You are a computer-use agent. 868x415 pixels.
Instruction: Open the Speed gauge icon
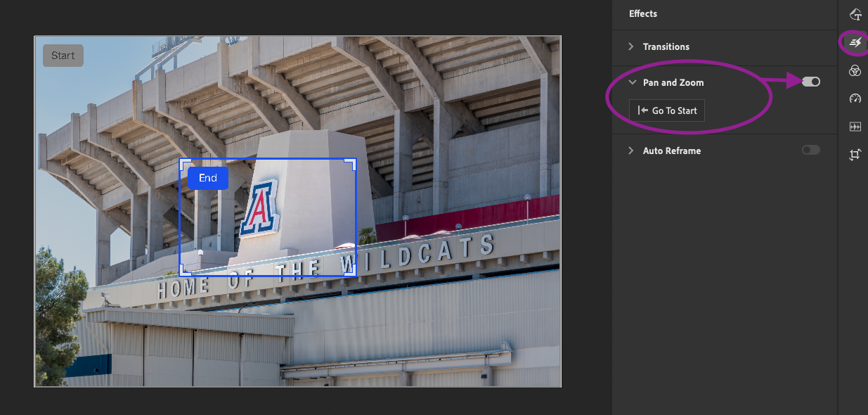pyautogui.click(x=855, y=98)
